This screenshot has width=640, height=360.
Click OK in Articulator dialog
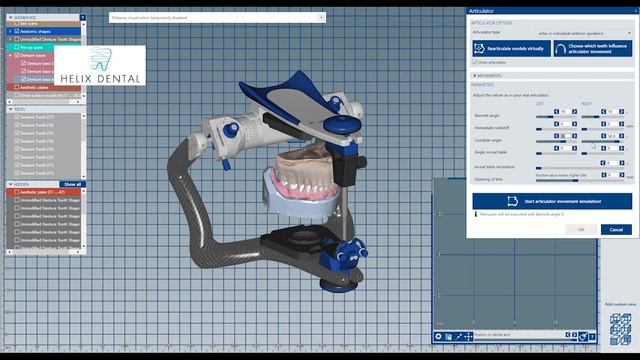tap(581, 230)
